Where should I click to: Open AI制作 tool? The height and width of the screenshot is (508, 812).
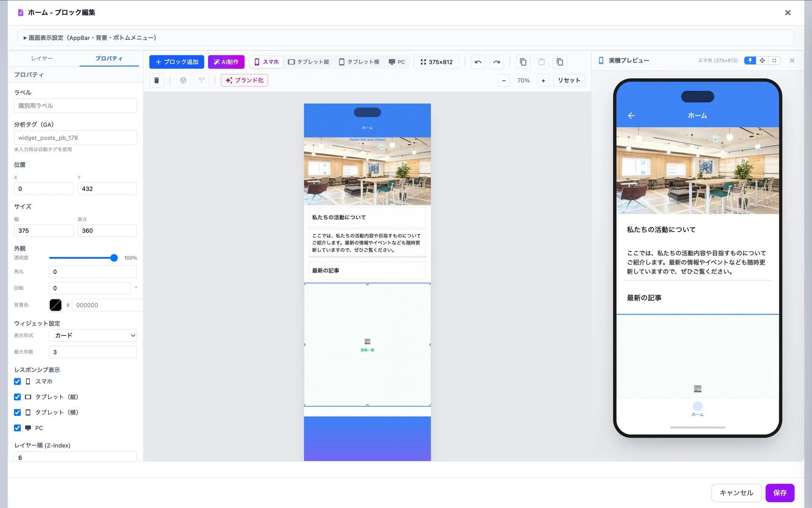pyautogui.click(x=226, y=62)
